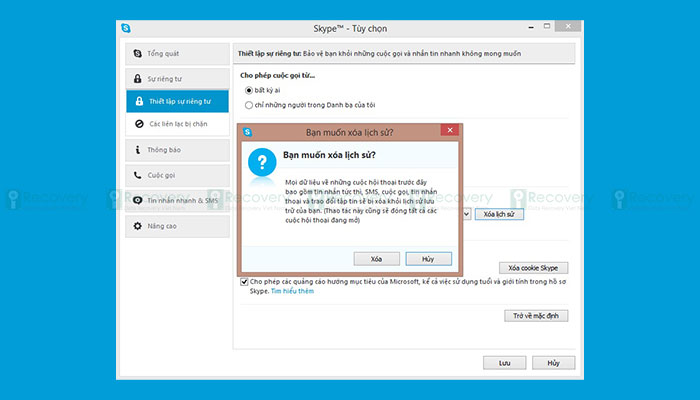Image resolution: width=700 pixels, height=400 pixels.
Task: Expand the history dropdown beside Xóa lịch sử
Action: (x=467, y=214)
